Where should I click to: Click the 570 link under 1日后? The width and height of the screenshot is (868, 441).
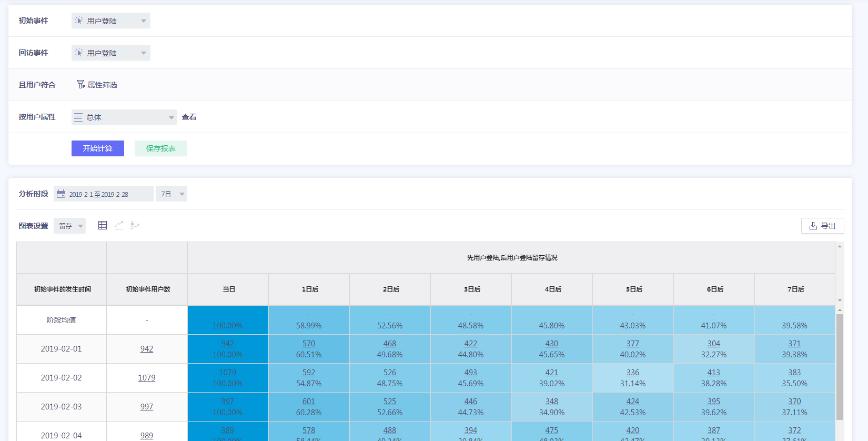tap(309, 344)
